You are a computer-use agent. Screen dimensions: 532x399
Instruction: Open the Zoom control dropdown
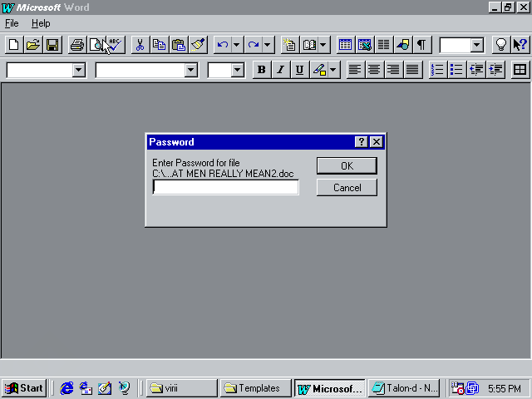476,45
